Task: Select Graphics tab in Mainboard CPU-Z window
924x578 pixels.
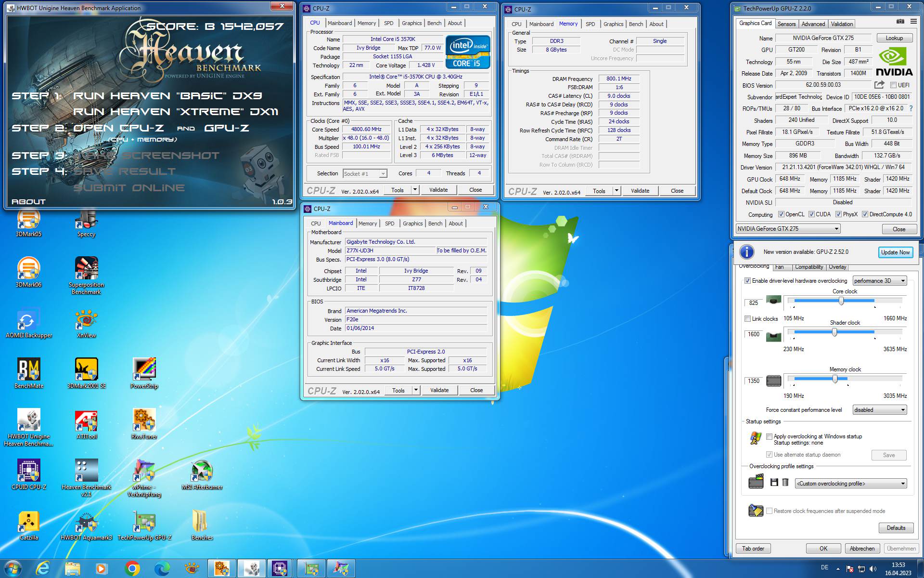Action: [412, 223]
